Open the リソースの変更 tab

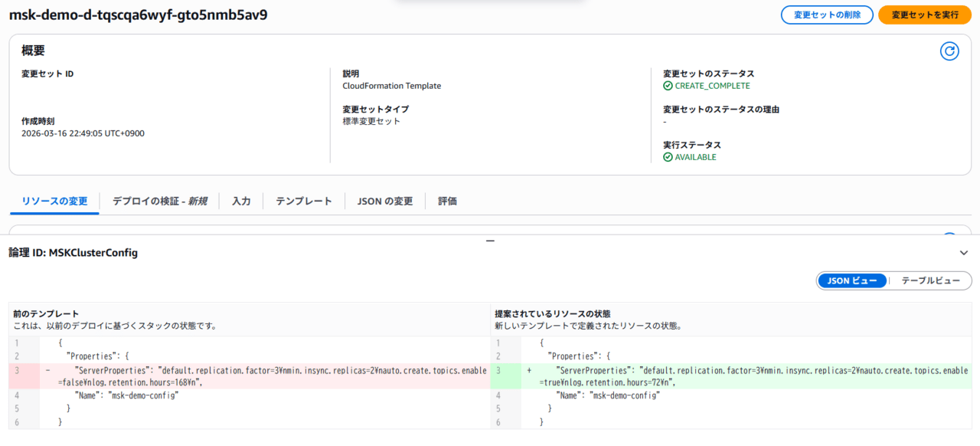pyautogui.click(x=54, y=202)
